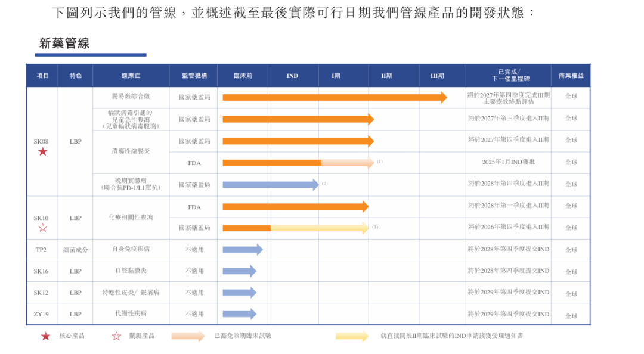Click the 特色 column header
The width and height of the screenshot is (644, 354).
[x=76, y=76]
